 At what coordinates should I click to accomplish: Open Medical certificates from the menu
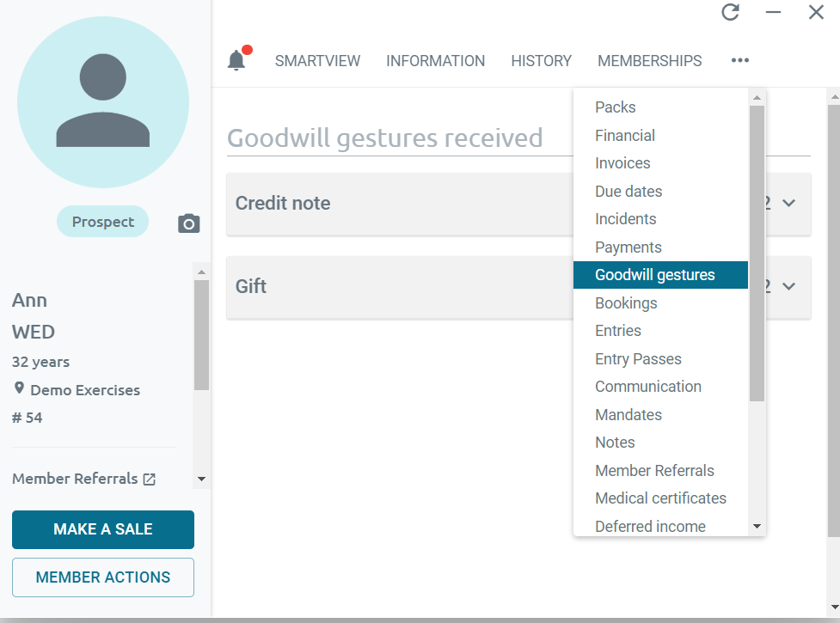(x=660, y=498)
